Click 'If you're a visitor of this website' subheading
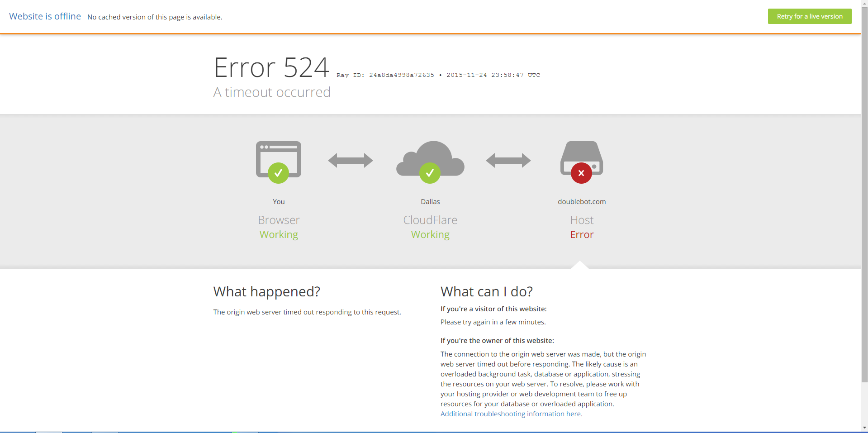The image size is (868, 433). (x=493, y=309)
